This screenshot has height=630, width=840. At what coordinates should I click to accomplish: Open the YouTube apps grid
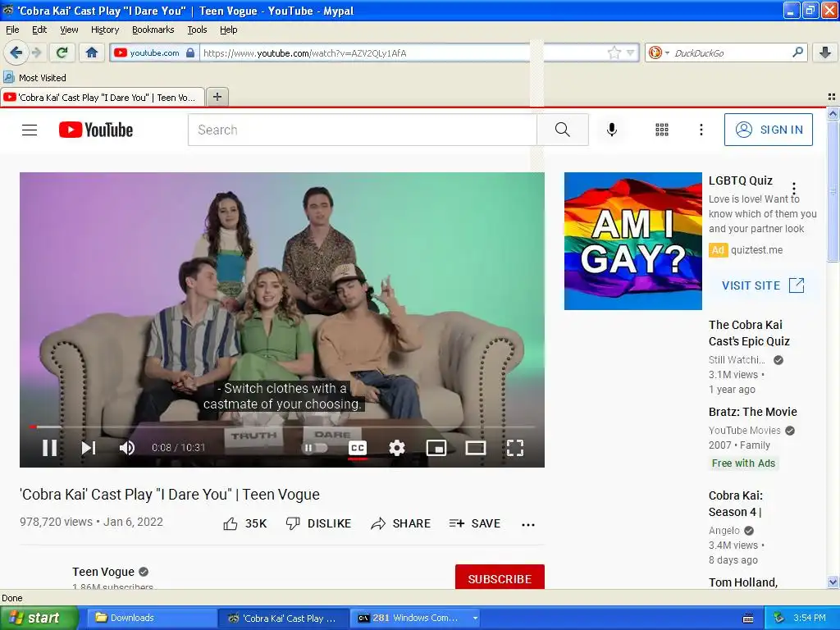point(662,130)
